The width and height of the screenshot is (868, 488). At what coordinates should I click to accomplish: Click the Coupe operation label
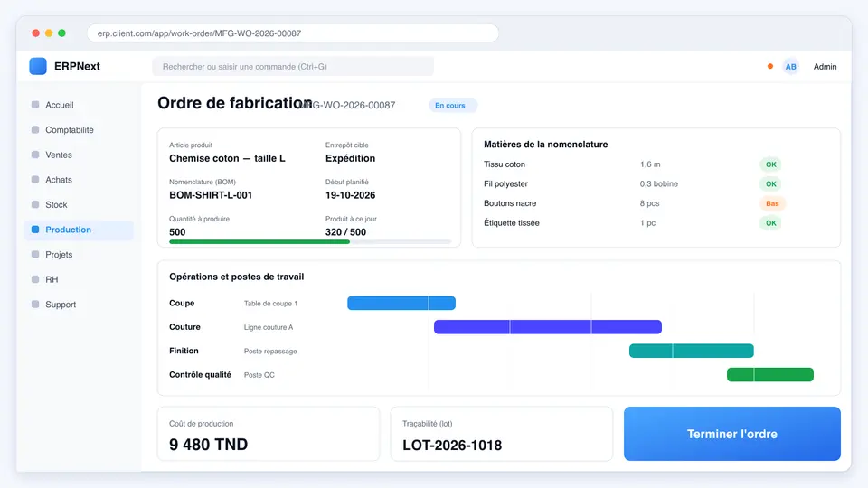(x=182, y=304)
